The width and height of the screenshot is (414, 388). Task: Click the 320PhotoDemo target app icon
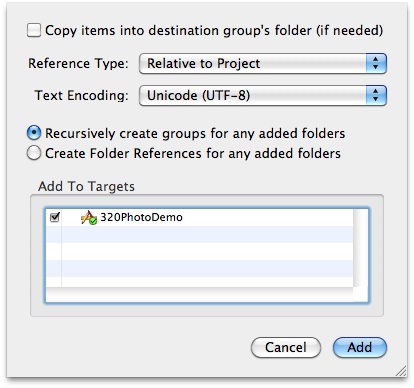click(89, 218)
